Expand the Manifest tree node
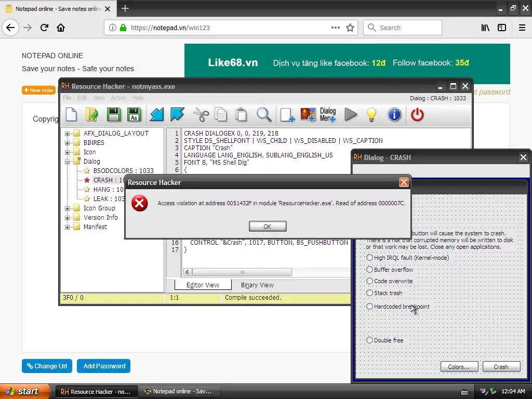 pyautogui.click(x=67, y=228)
